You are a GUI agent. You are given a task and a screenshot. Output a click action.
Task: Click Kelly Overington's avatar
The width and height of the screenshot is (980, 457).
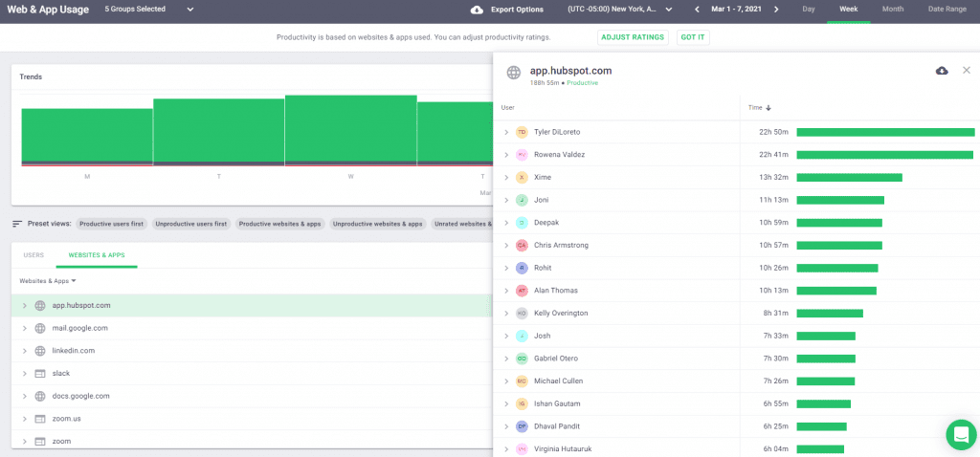(x=522, y=314)
